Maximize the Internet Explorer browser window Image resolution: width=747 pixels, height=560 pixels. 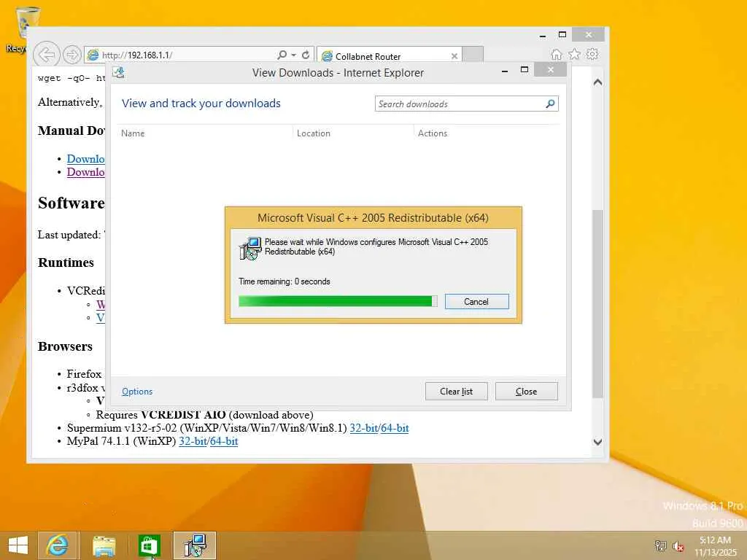click(x=562, y=34)
